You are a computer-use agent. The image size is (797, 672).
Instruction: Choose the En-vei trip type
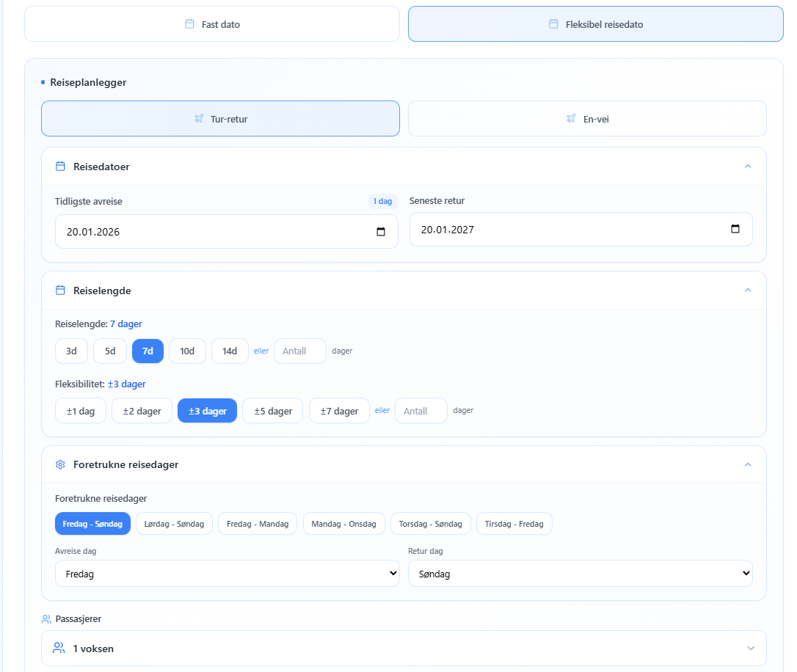pyautogui.click(x=587, y=118)
